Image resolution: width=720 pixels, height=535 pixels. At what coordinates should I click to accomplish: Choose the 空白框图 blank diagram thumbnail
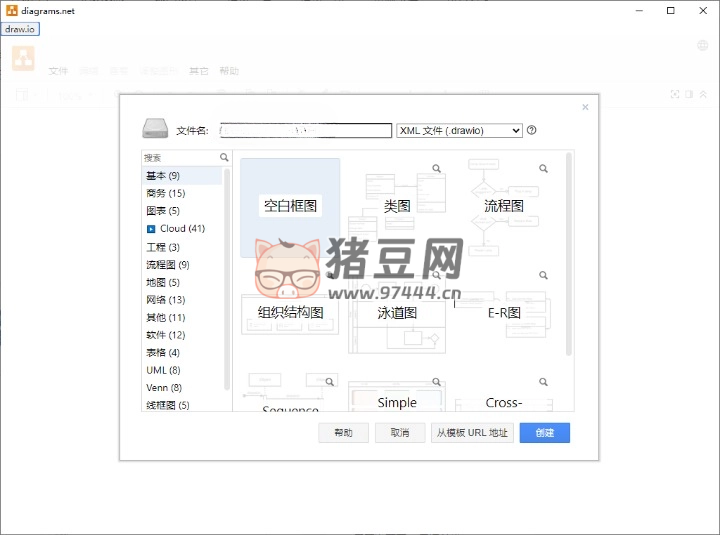290,206
